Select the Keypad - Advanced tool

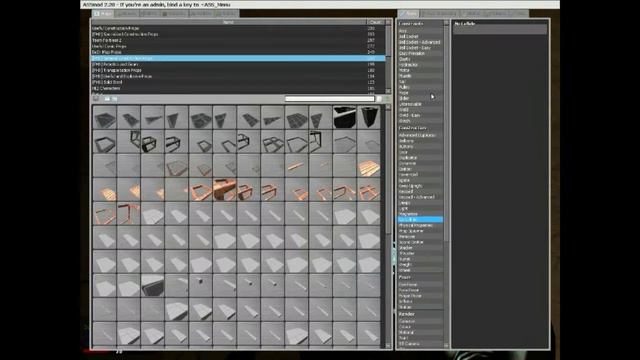click(x=420, y=197)
